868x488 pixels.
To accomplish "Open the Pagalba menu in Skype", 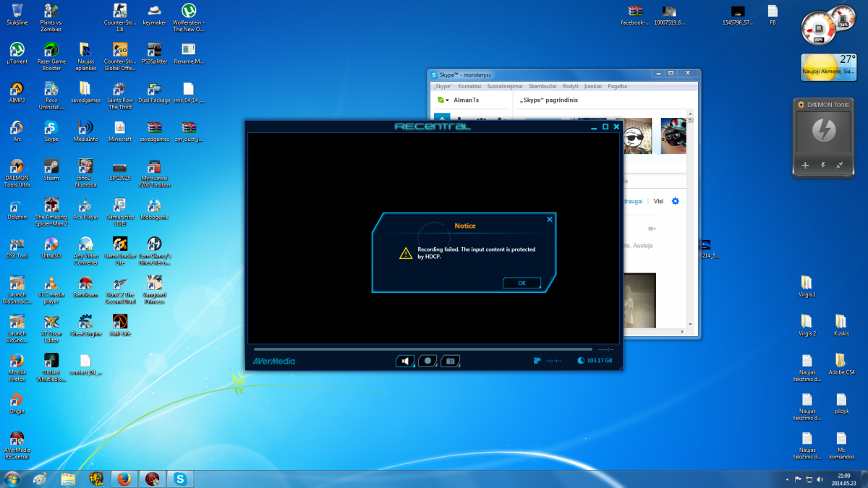I will point(617,86).
